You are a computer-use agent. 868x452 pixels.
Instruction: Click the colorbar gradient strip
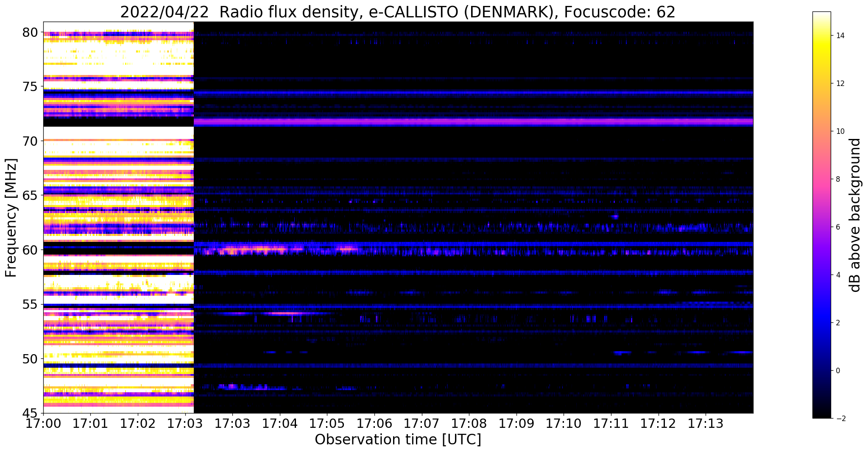click(821, 215)
